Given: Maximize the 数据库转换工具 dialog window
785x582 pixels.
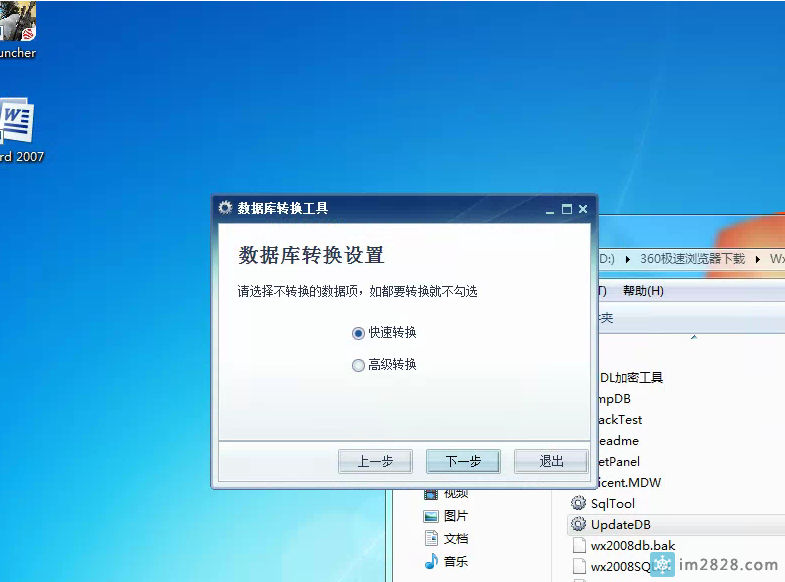Looking at the screenshot, I should 567,209.
